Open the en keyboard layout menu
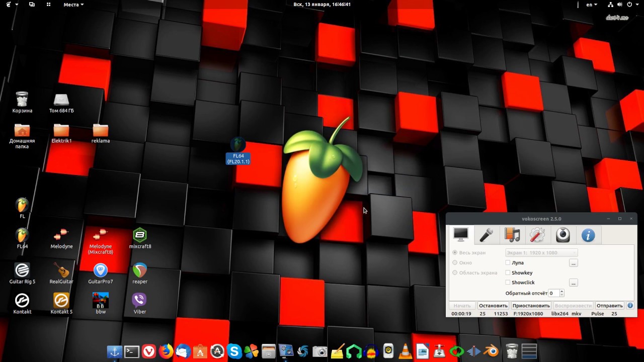The width and height of the screenshot is (644, 362). click(x=592, y=5)
